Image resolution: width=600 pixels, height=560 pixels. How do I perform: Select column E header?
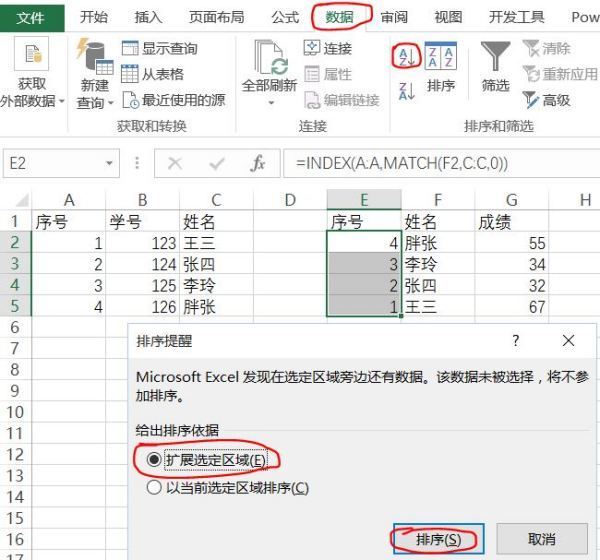point(364,200)
